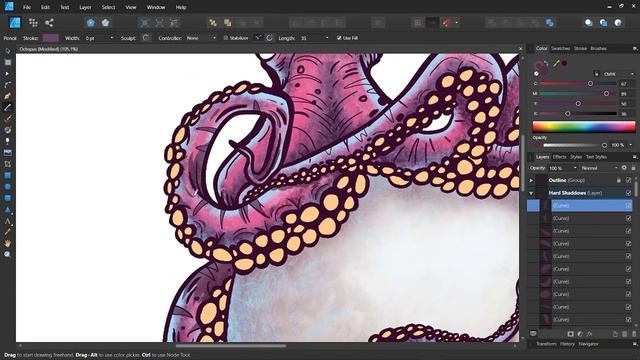Switch to the History tab
This screenshot has width=640, height=360.
[x=567, y=344]
